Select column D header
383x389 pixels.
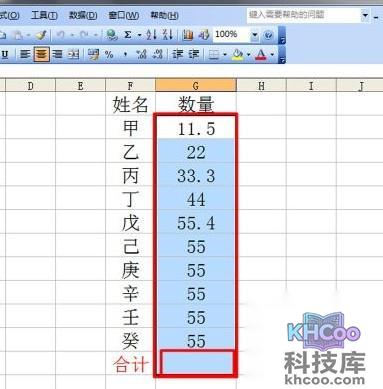(31, 86)
